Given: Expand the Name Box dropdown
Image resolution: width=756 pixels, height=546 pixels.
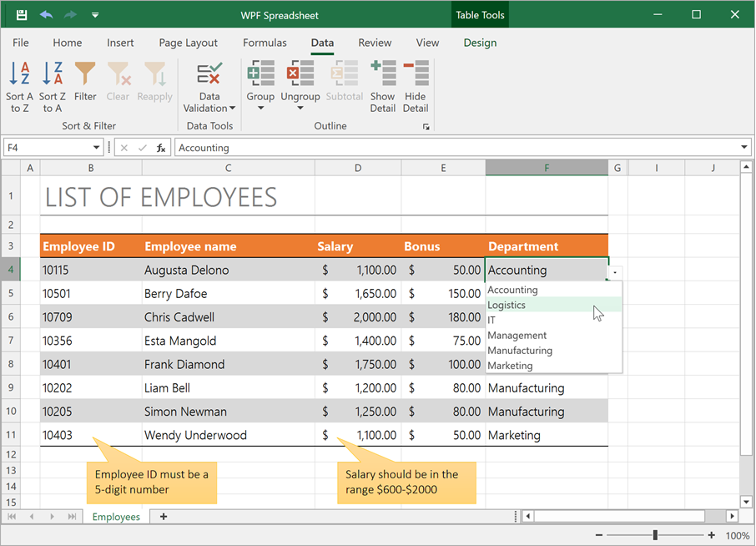Looking at the screenshot, I should point(96,147).
